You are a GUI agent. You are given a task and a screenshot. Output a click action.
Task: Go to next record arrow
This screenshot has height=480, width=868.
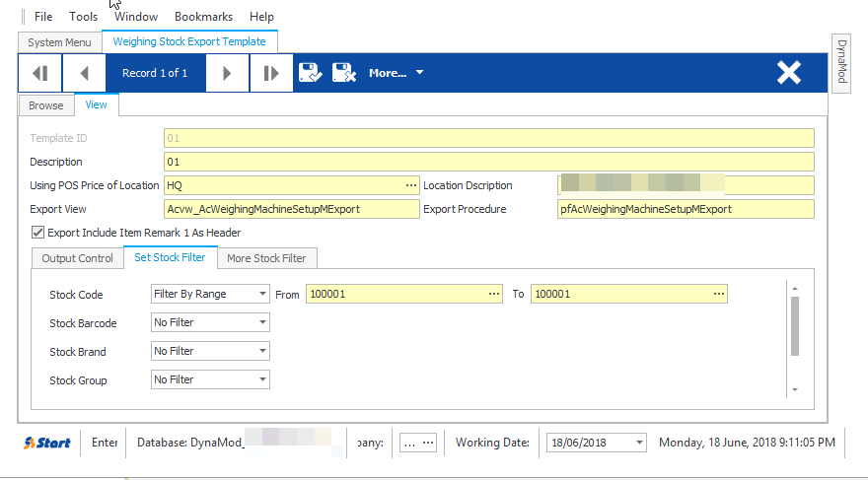click(x=227, y=73)
